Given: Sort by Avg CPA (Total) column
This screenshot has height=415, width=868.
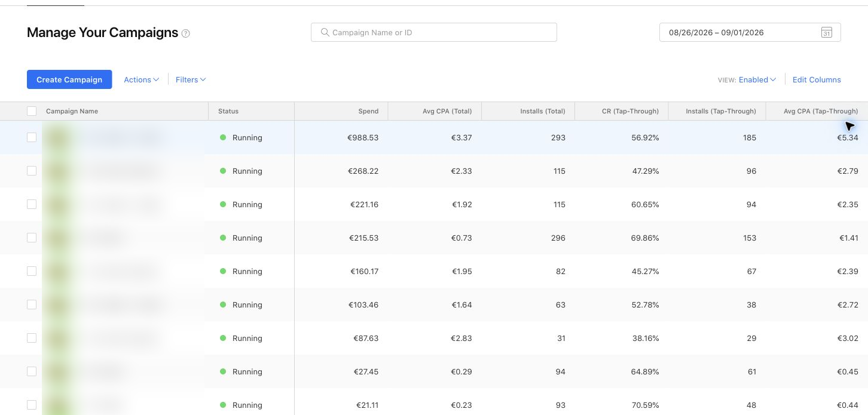Looking at the screenshot, I should click(447, 111).
